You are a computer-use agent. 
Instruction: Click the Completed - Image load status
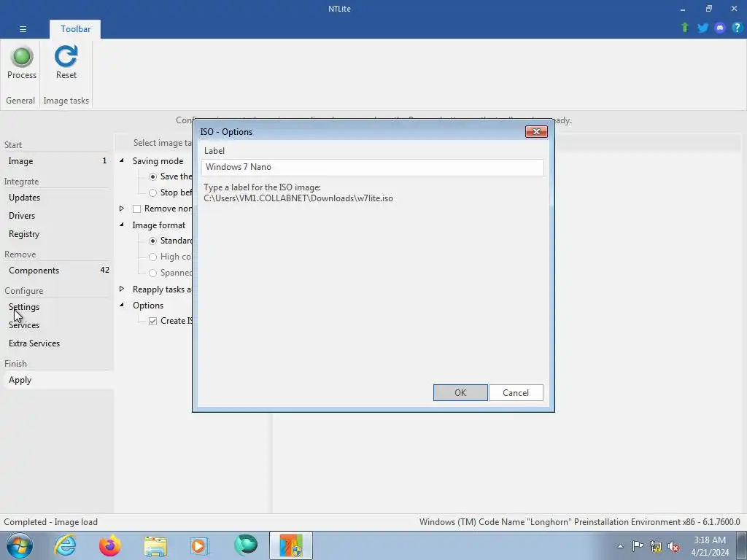point(50,522)
